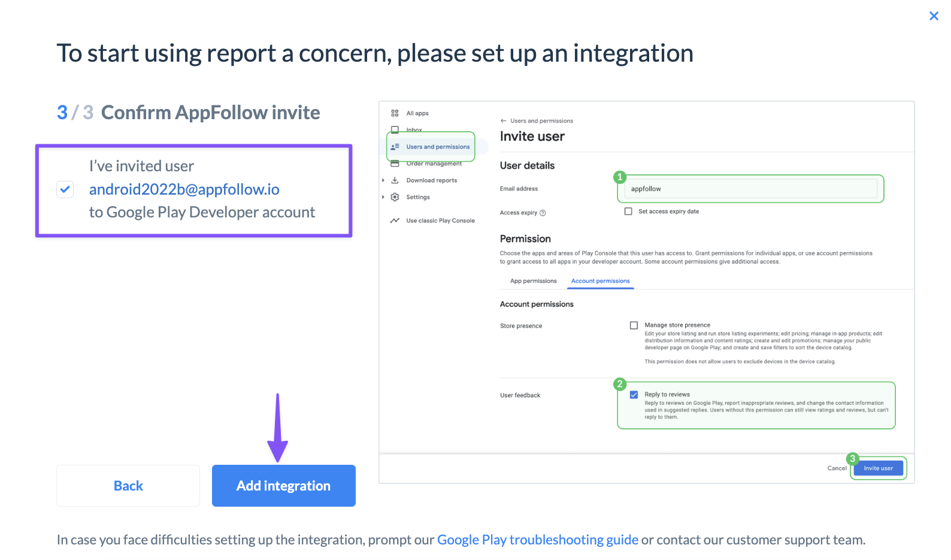Screen dimensions: 951x560
Task: Switch to the App permissions tab
Action: point(533,281)
